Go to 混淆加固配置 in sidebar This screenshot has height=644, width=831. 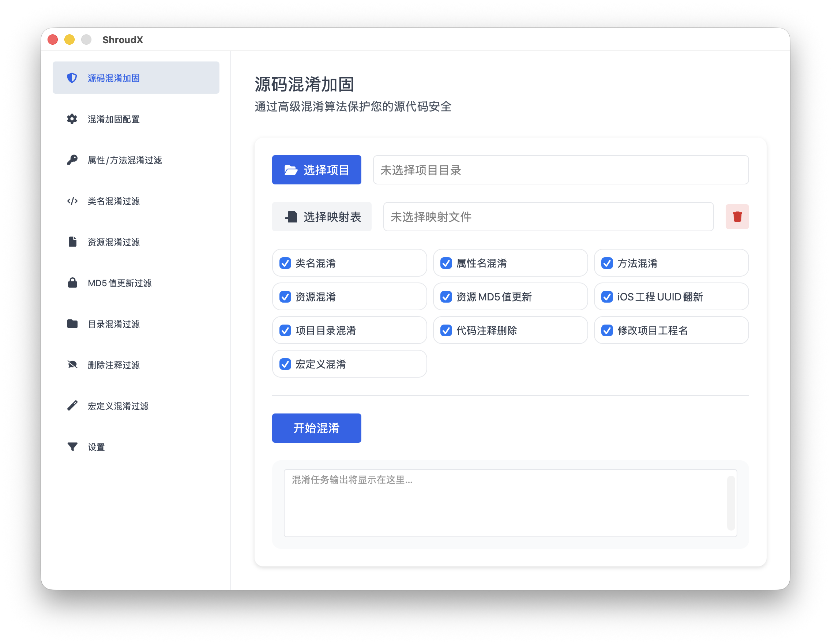(x=136, y=119)
